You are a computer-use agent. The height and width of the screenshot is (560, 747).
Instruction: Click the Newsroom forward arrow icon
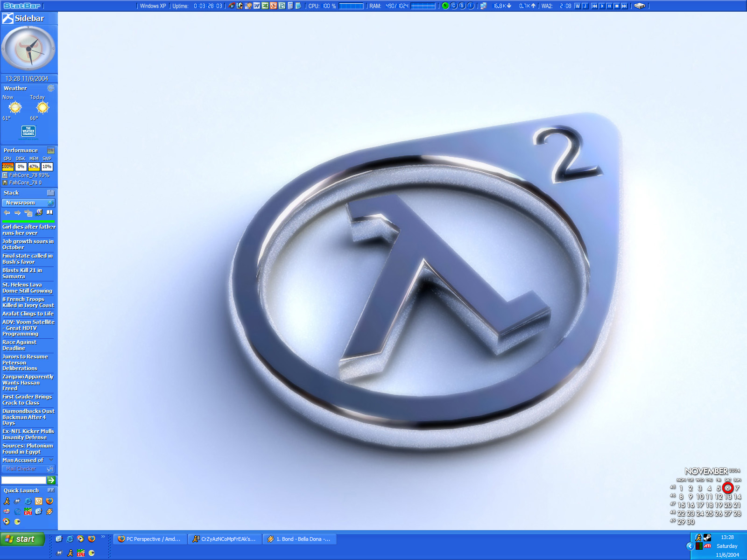click(17, 213)
